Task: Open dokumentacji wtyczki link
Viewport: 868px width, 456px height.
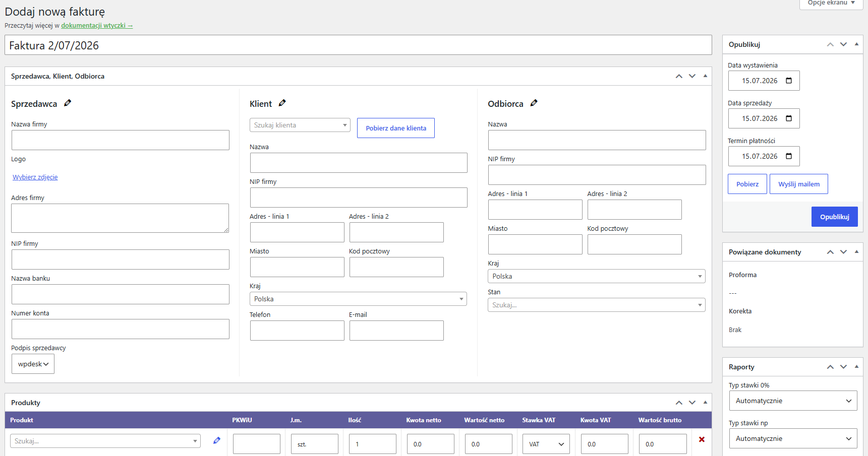Action: pos(97,25)
